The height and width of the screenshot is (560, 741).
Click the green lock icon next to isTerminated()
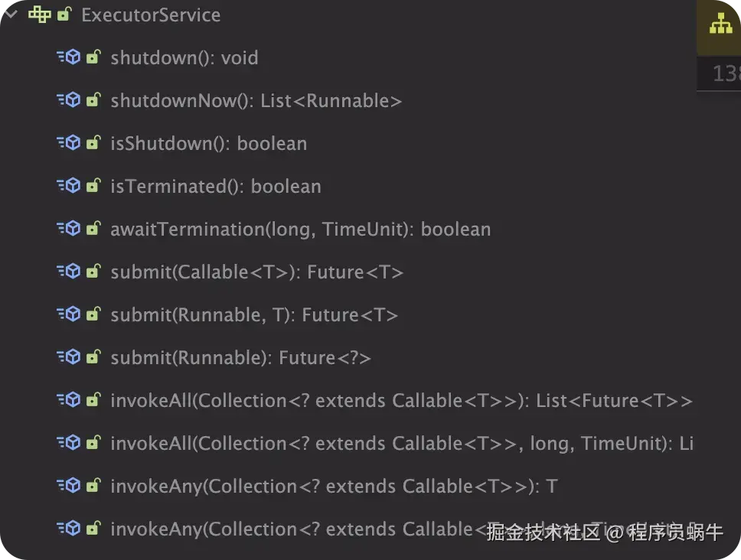[93, 185]
